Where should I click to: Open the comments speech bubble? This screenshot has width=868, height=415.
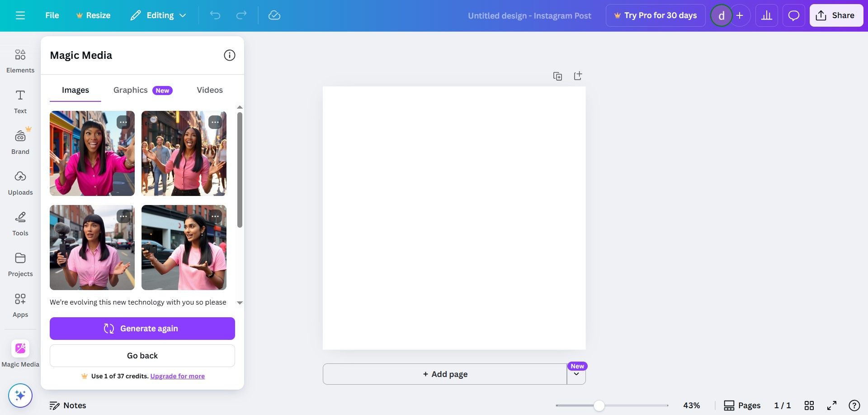tap(794, 16)
